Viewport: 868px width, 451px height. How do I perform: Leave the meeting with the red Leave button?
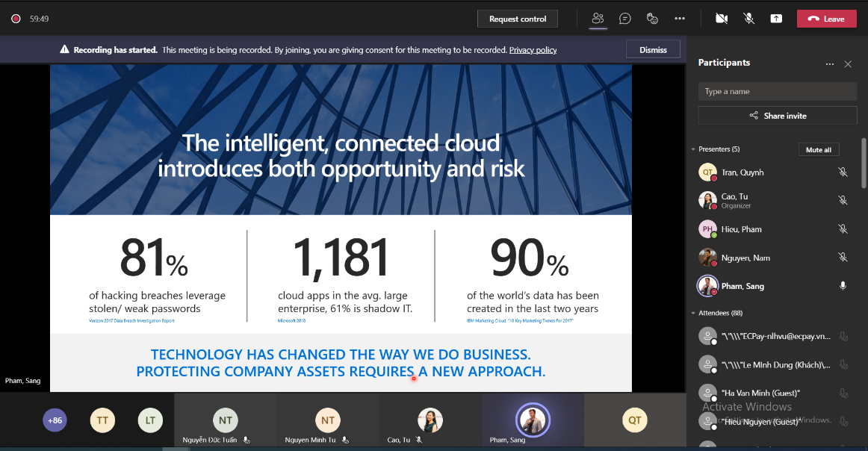tap(826, 19)
